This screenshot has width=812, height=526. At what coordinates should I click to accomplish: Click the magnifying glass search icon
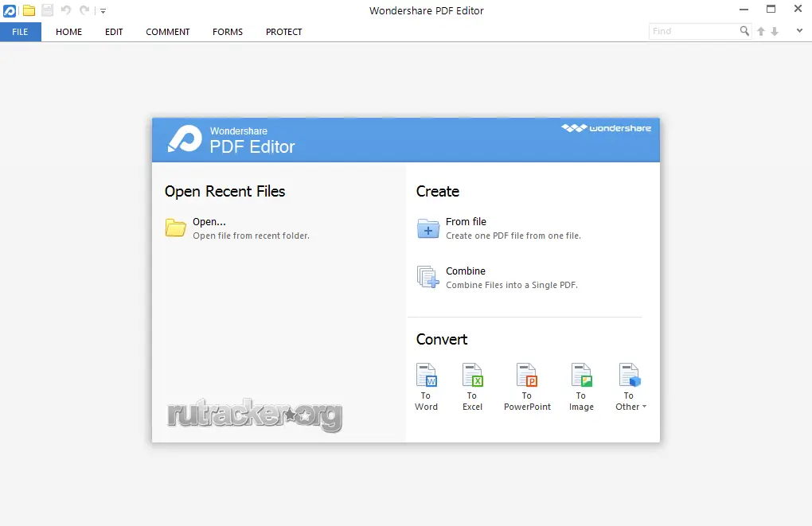click(x=744, y=31)
